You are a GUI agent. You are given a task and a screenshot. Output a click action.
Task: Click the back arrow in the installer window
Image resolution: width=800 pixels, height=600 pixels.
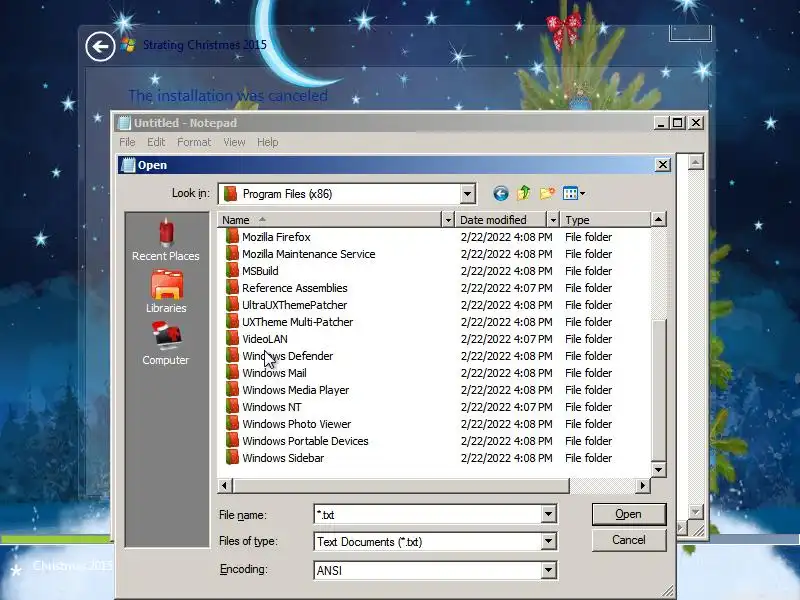click(100, 46)
